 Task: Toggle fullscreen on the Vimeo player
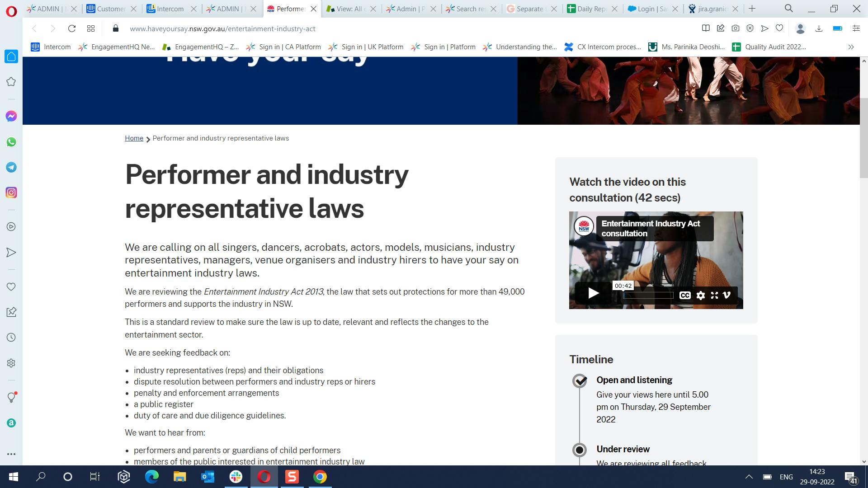[714, 295]
